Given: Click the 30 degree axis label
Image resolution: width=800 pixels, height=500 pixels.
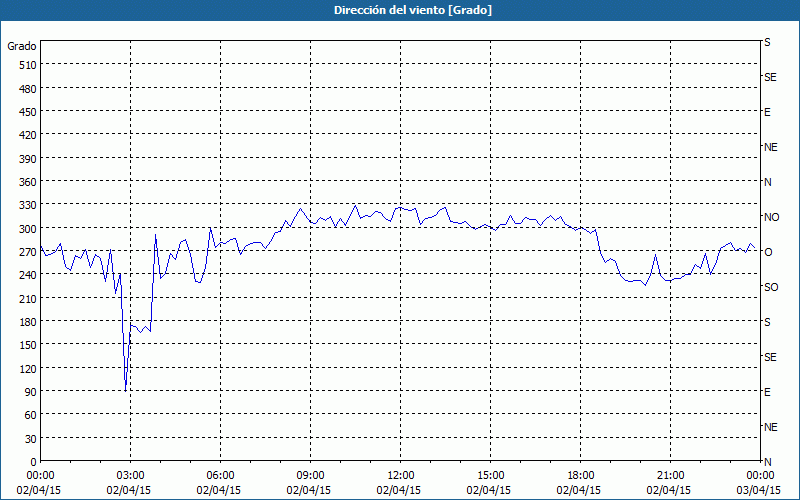Looking at the screenshot, I should 31,439.
